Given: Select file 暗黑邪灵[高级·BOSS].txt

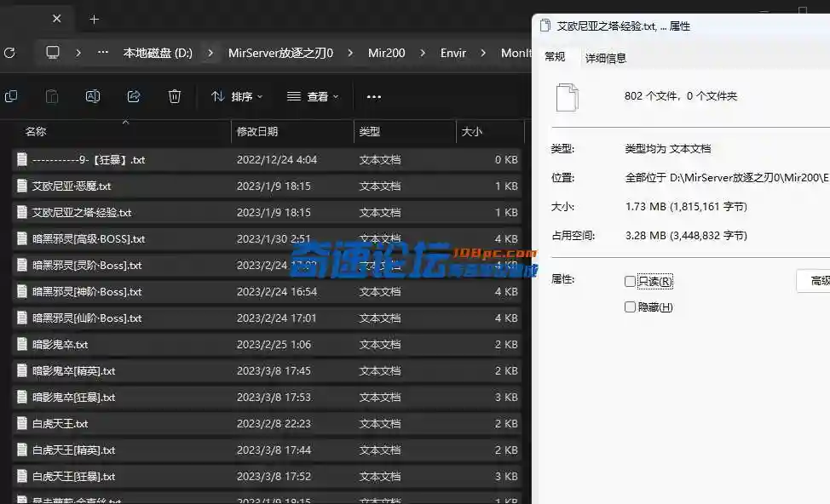Looking at the screenshot, I should point(267,239).
